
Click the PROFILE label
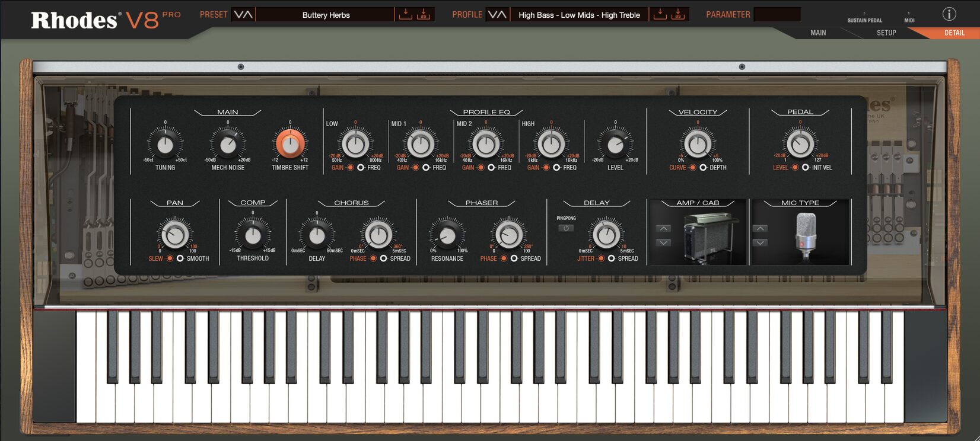point(467,14)
